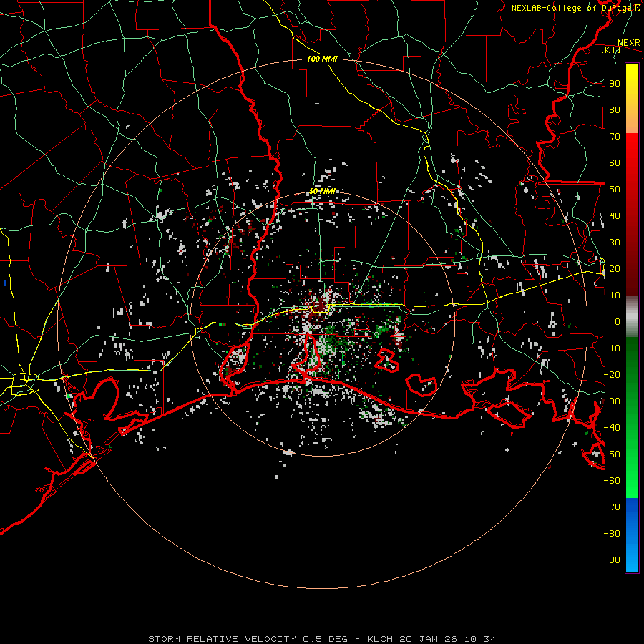Click the positive 80 scale label
The width and height of the screenshot is (644, 644).
(615, 109)
